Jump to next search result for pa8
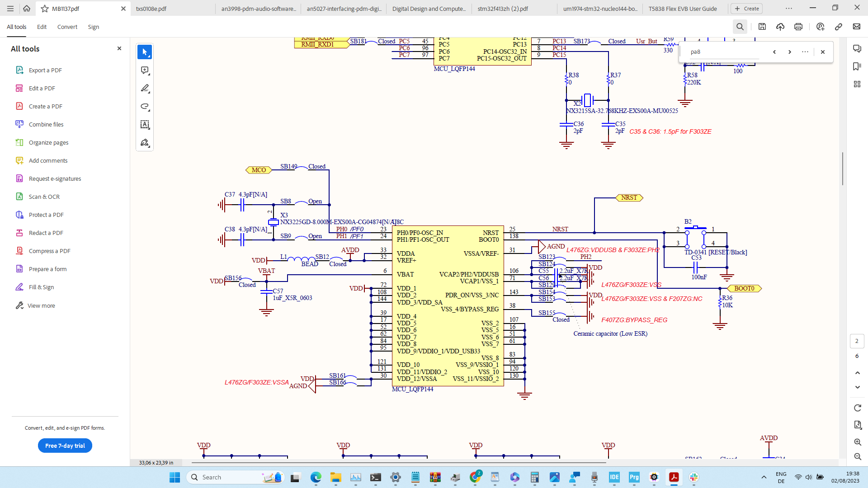Image resolution: width=868 pixels, height=488 pixels. coord(789,52)
